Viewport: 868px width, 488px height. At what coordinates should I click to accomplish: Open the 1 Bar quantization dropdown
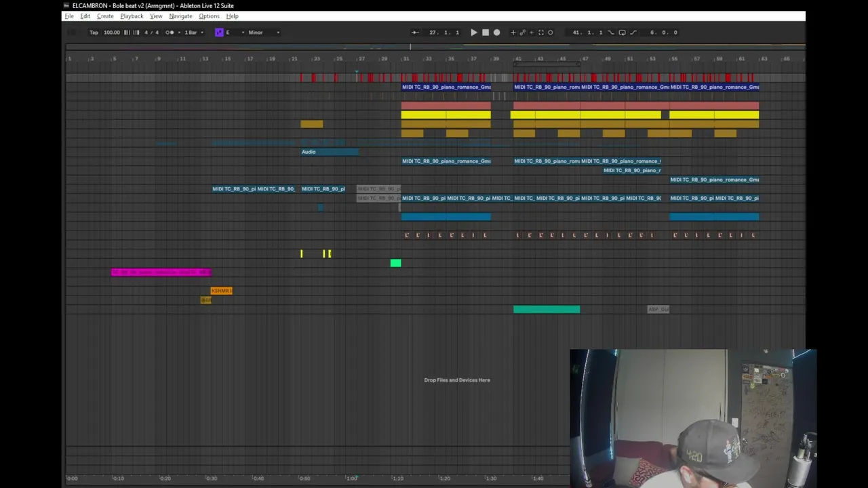tap(194, 33)
